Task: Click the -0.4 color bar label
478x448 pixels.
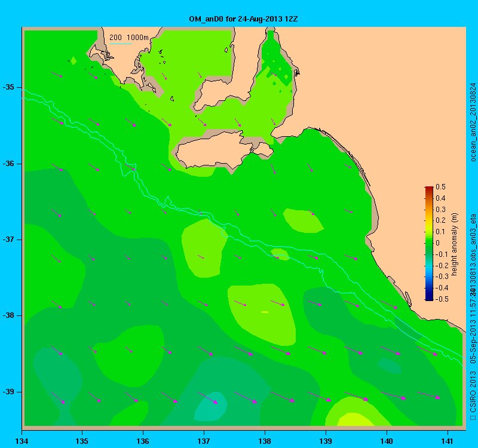Action: pyautogui.click(x=441, y=288)
